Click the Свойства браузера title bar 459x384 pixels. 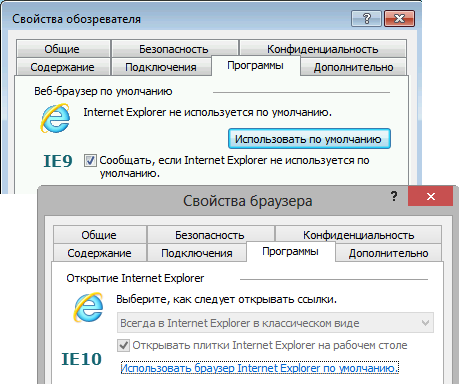click(x=247, y=201)
